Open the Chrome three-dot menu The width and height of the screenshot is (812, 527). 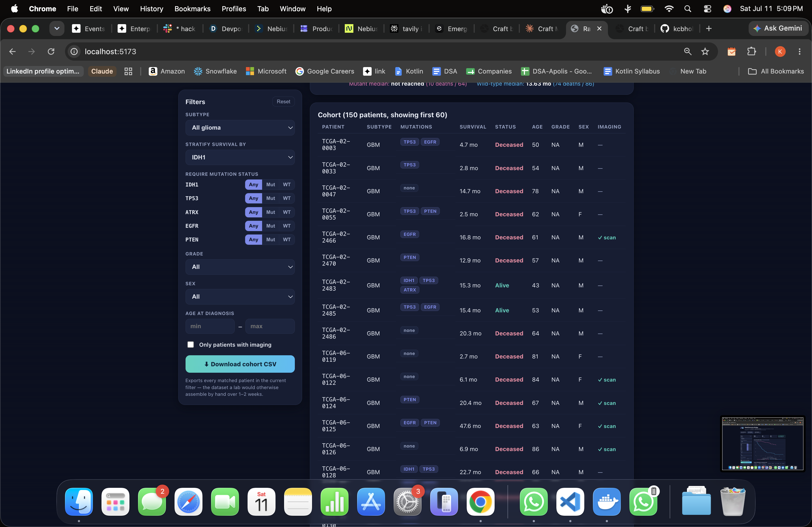point(799,52)
